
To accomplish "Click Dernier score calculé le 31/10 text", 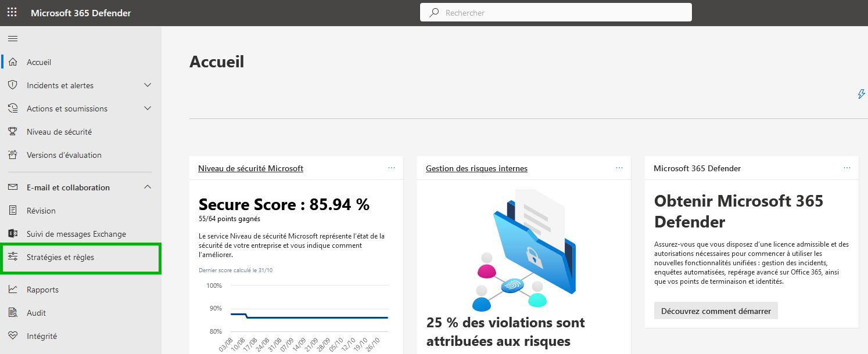I will pyautogui.click(x=235, y=270).
